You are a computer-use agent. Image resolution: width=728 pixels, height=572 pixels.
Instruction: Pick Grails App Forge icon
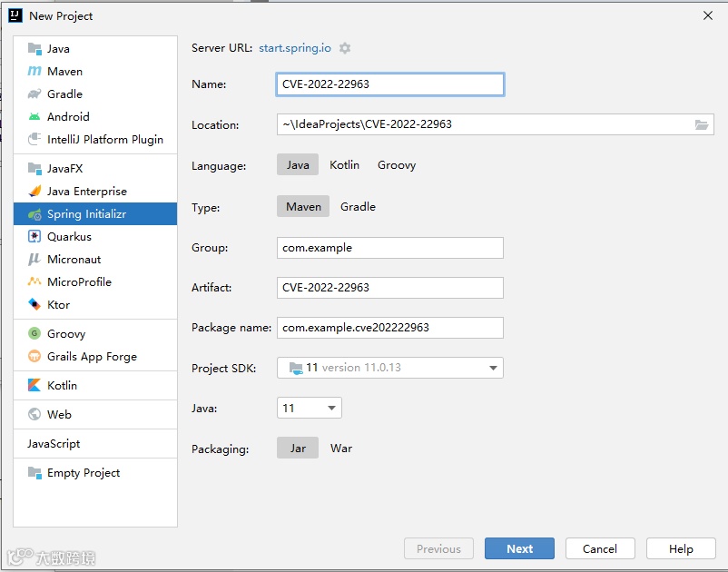[x=34, y=357]
